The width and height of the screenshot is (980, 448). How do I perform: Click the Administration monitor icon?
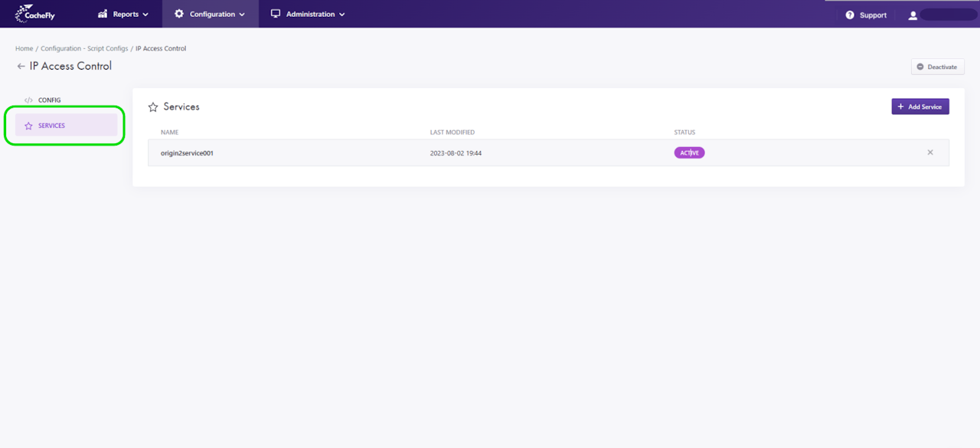(x=276, y=14)
